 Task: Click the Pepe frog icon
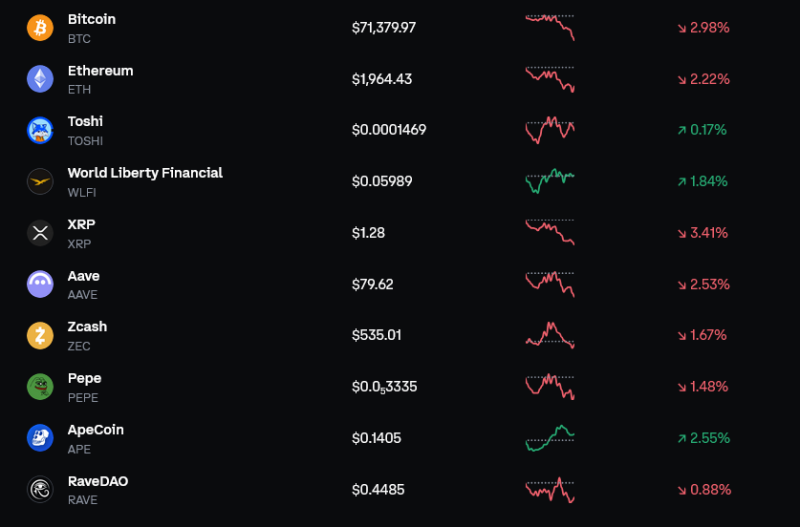tap(40, 387)
